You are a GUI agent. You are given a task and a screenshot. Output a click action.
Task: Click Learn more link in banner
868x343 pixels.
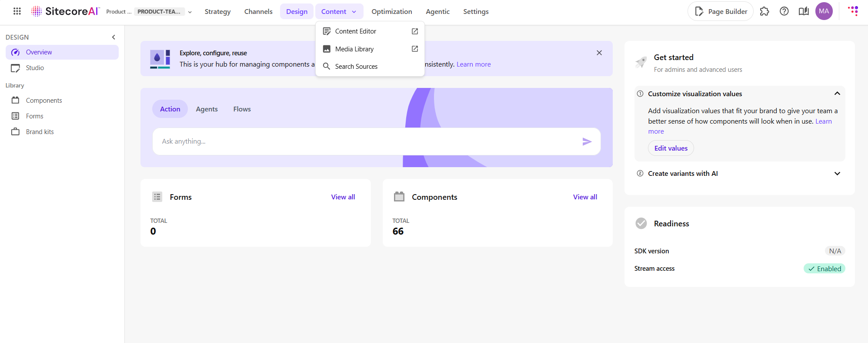tap(474, 64)
